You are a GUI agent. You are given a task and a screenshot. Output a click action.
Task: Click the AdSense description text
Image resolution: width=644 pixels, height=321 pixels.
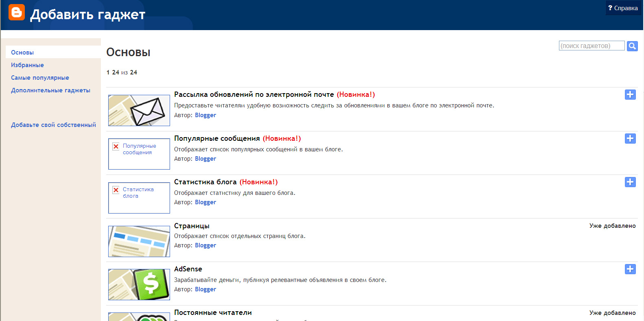[280, 280]
